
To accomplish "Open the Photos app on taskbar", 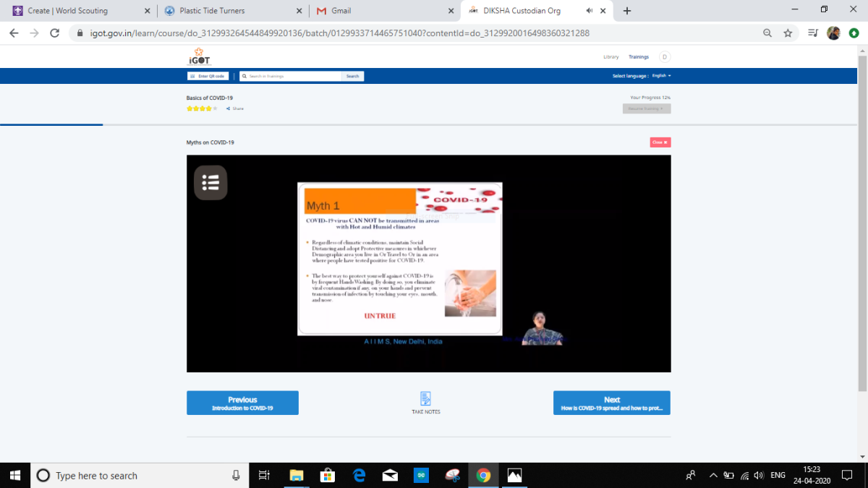I will coord(514,475).
